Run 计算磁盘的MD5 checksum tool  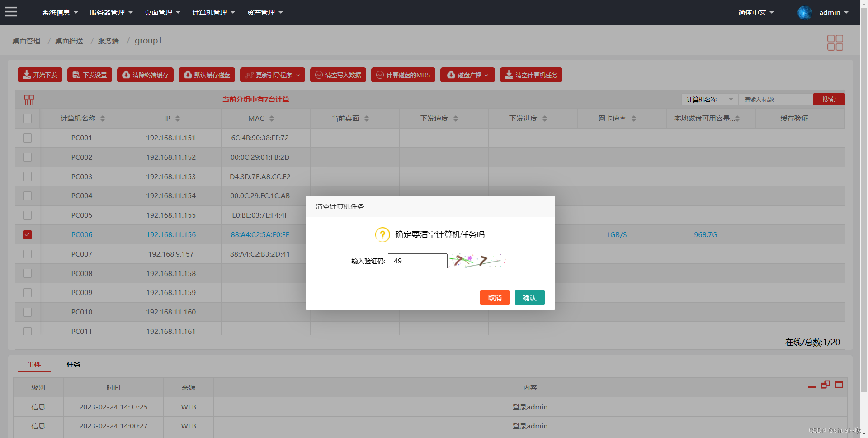tap(403, 75)
